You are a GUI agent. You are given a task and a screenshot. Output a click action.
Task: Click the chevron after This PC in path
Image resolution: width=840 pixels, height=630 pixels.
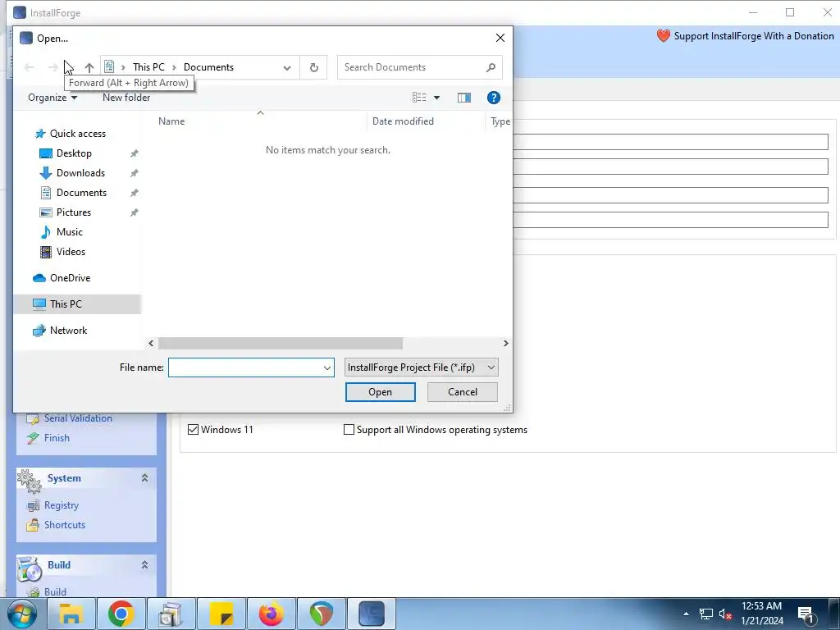click(174, 67)
